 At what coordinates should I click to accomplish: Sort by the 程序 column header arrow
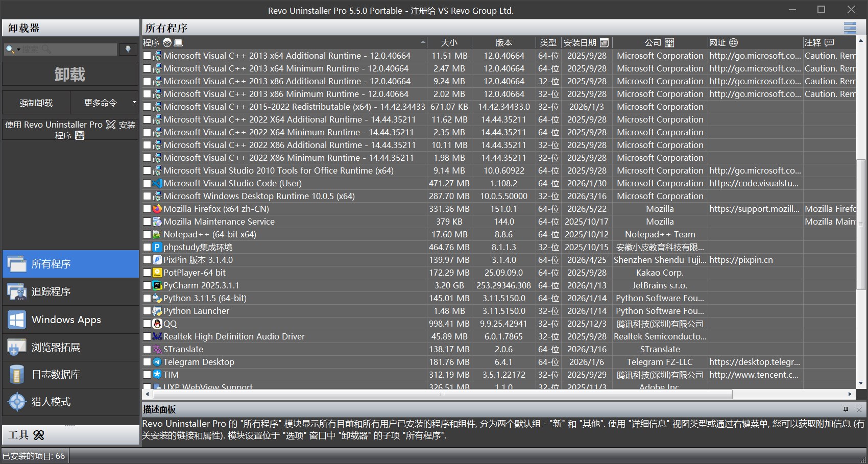click(x=423, y=42)
